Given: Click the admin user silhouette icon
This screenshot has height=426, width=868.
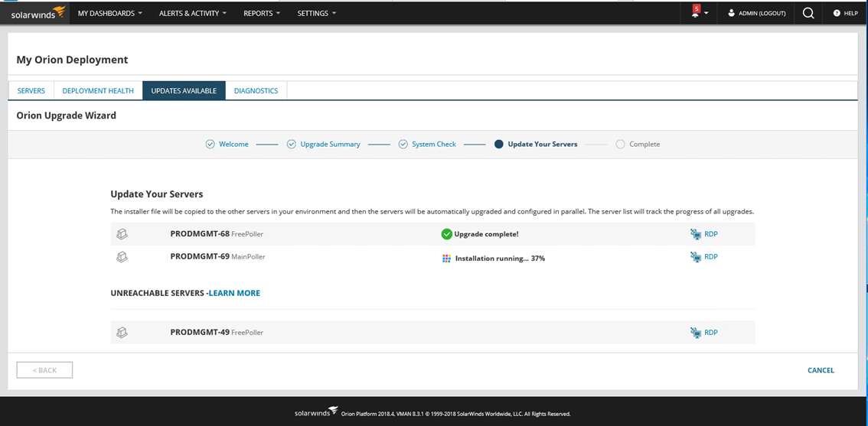Looking at the screenshot, I should coord(731,13).
